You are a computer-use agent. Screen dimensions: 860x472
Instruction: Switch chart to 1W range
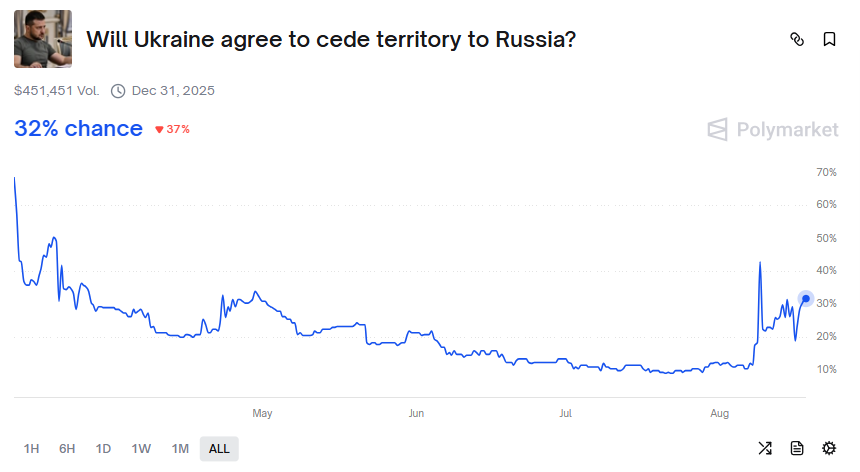pos(141,449)
